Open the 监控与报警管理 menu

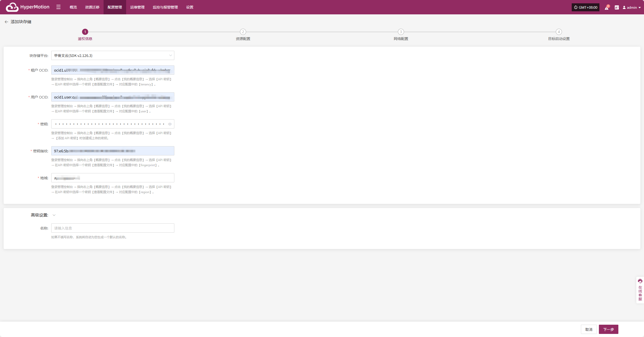click(x=165, y=7)
